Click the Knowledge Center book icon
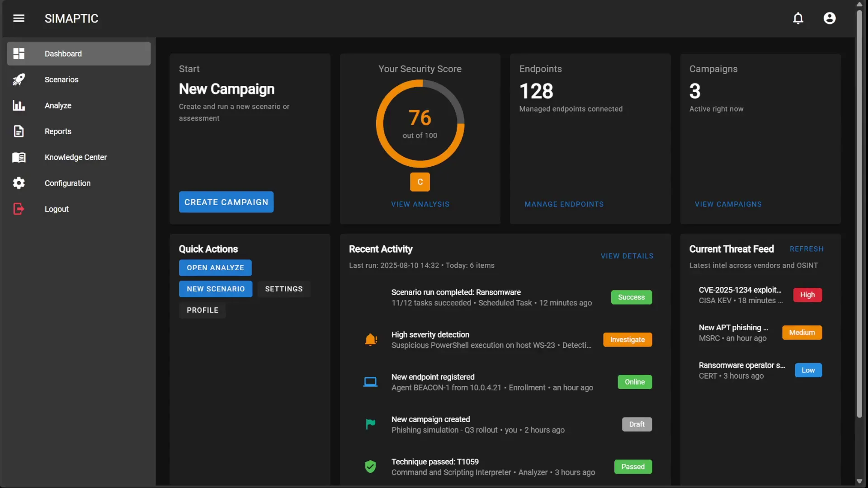Screen dimensions: 868x488 pyautogui.click(x=19, y=157)
